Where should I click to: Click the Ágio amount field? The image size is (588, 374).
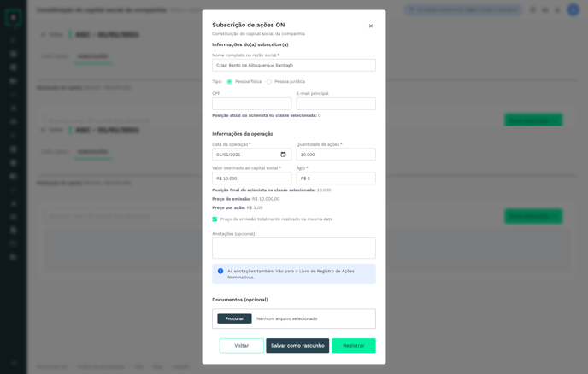[x=336, y=178]
